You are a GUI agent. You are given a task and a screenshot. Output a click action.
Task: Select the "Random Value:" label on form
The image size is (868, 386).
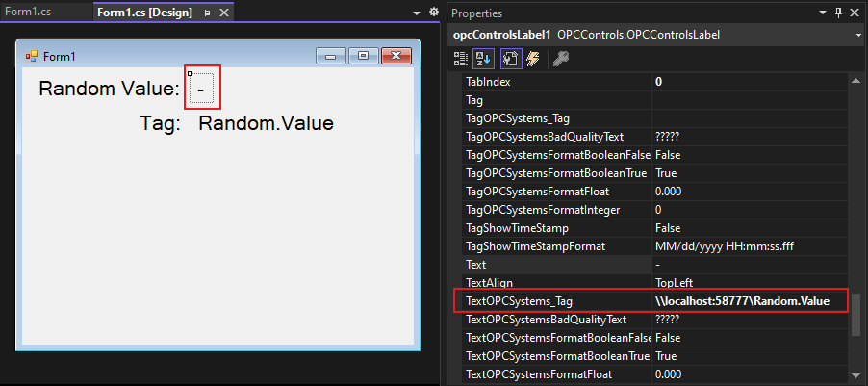pyautogui.click(x=109, y=90)
